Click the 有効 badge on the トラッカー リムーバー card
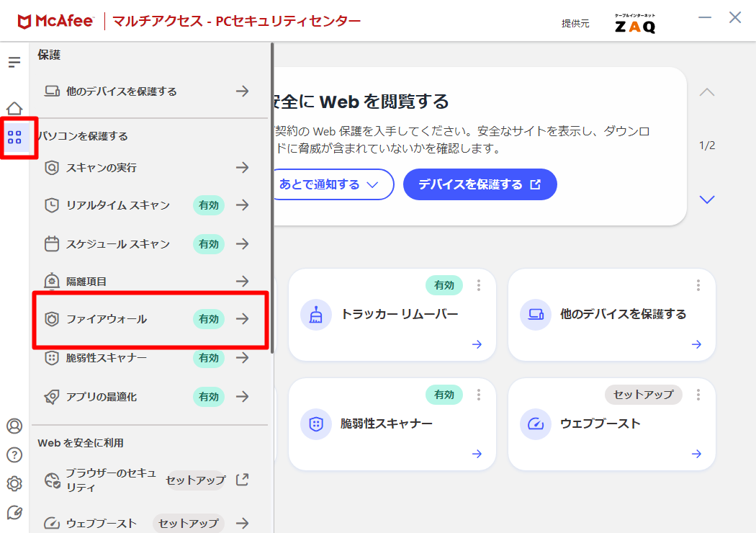This screenshot has height=533, width=756. 444,285
